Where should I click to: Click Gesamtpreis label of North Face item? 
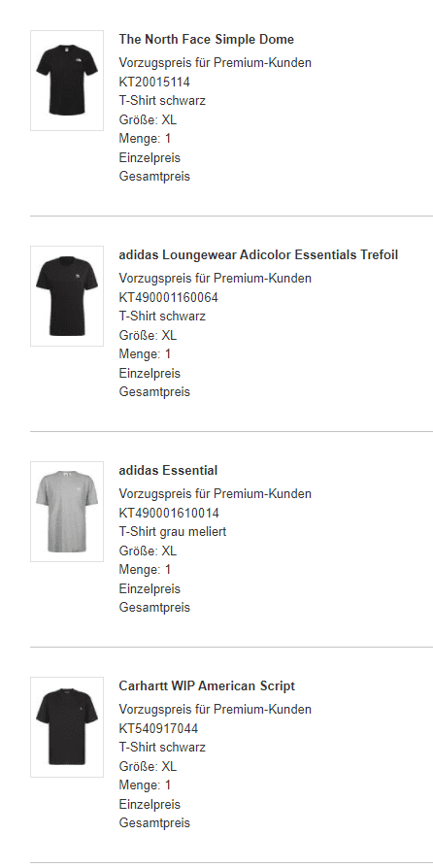point(154,177)
